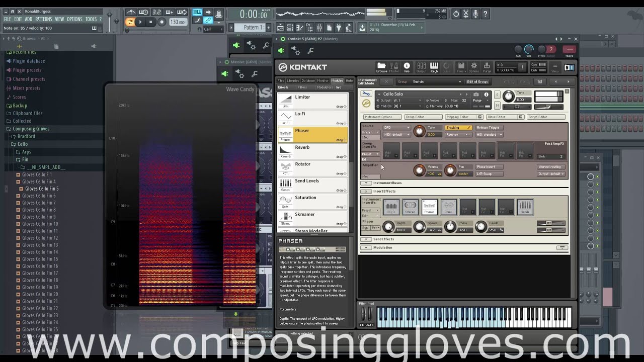Image resolution: width=644 pixels, height=362 pixels.
Task: Open the Script Editor
Action: (546, 117)
